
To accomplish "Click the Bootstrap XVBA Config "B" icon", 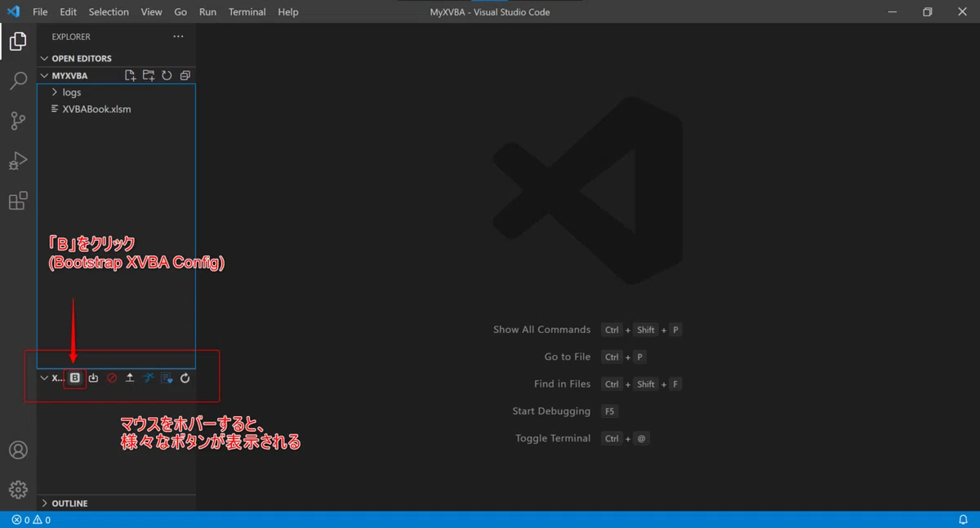I will pos(75,378).
